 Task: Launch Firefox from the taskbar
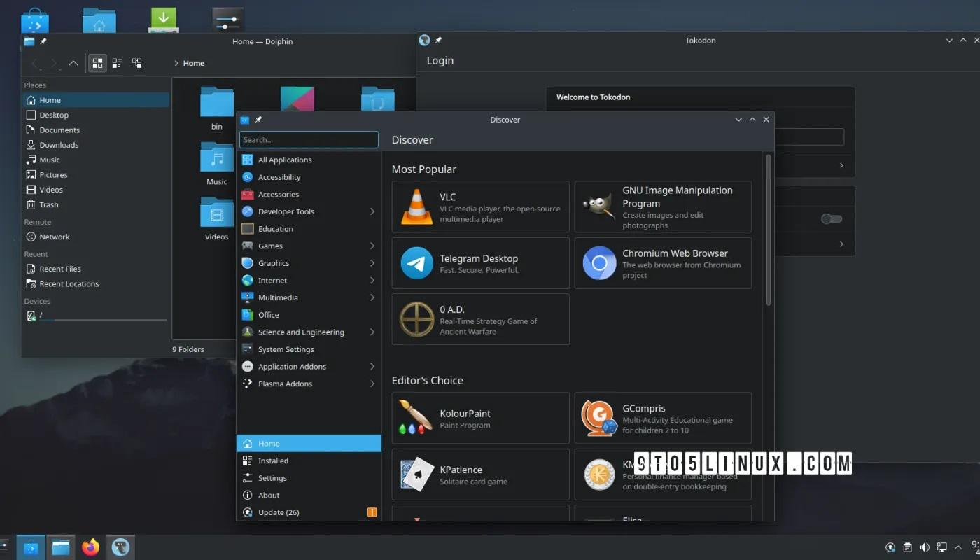point(90,547)
